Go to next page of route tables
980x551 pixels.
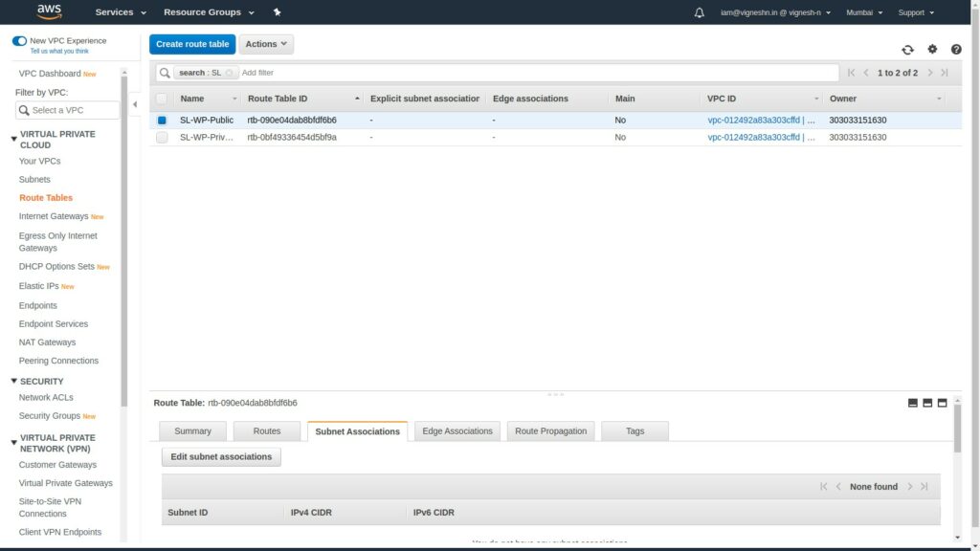click(930, 73)
